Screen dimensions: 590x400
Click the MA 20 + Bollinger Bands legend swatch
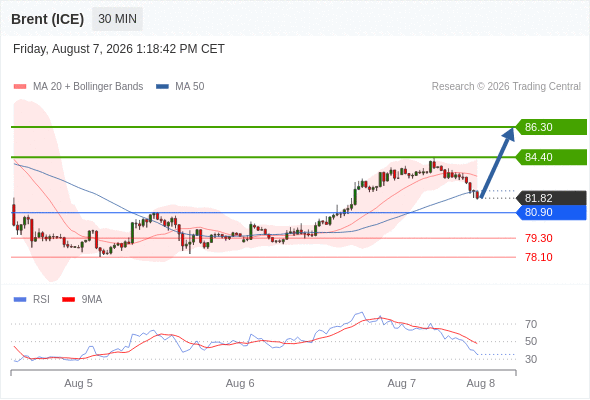(x=20, y=87)
